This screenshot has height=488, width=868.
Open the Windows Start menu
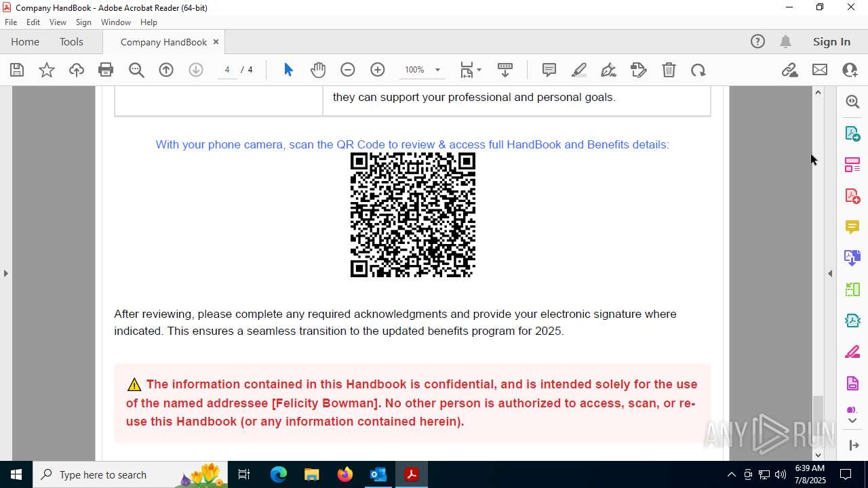16,474
